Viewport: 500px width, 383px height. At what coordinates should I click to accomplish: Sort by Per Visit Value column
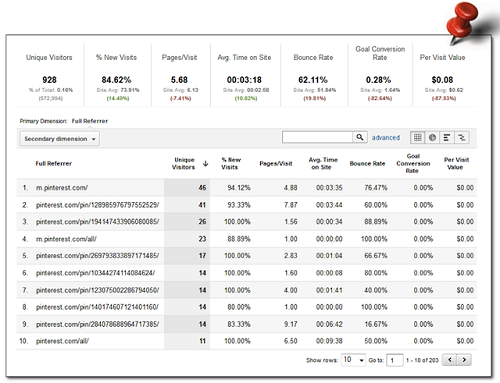point(456,163)
